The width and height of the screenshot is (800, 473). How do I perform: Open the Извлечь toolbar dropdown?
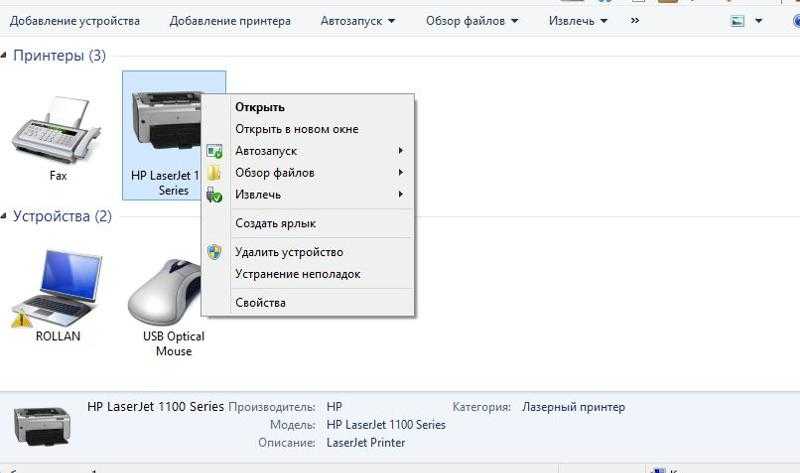[x=578, y=21]
